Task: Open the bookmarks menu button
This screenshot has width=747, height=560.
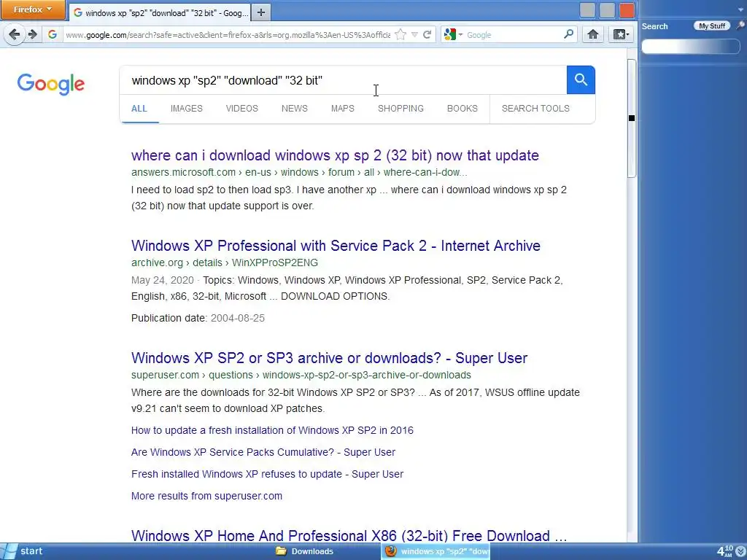Action: (x=621, y=34)
